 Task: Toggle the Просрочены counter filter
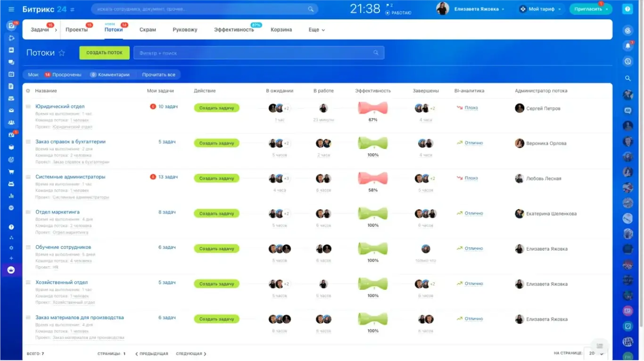tap(63, 74)
